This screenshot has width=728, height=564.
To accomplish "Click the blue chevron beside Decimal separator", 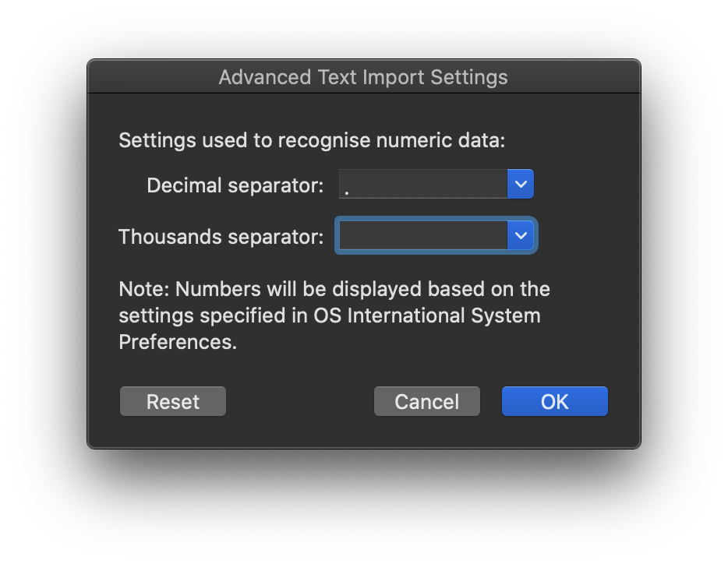I will [x=521, y=184].
